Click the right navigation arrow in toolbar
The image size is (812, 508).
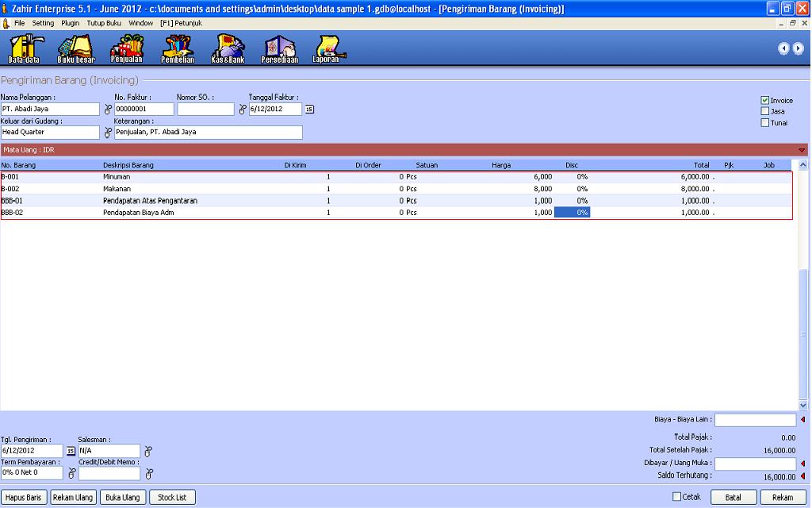[x=798, y=48]
